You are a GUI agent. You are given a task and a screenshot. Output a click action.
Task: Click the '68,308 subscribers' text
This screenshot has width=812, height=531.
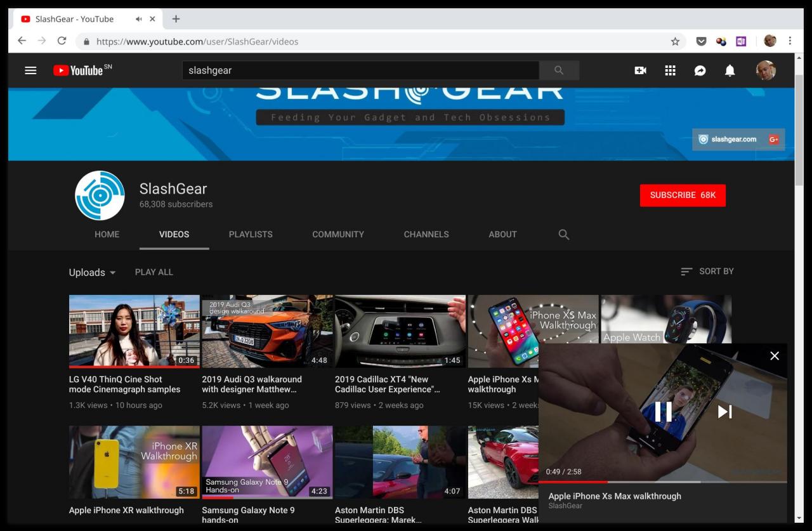[x=176, y=204]
